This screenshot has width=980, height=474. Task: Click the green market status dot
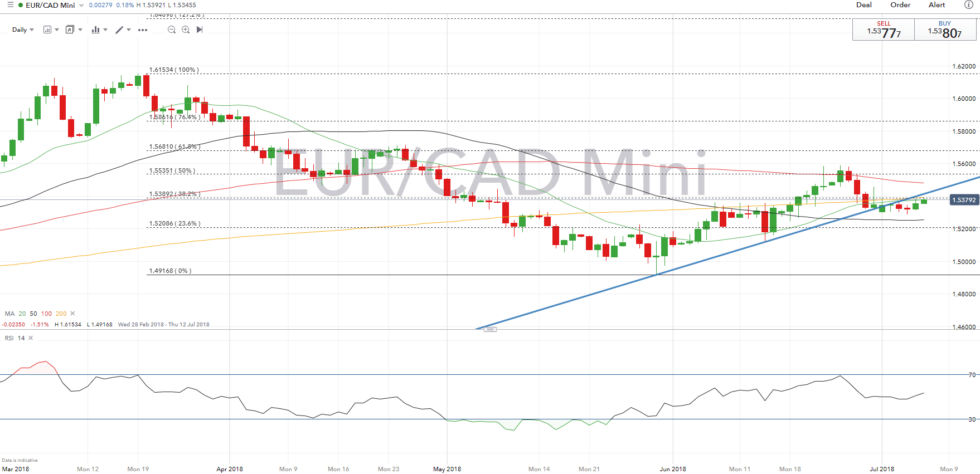pos(21,5)
